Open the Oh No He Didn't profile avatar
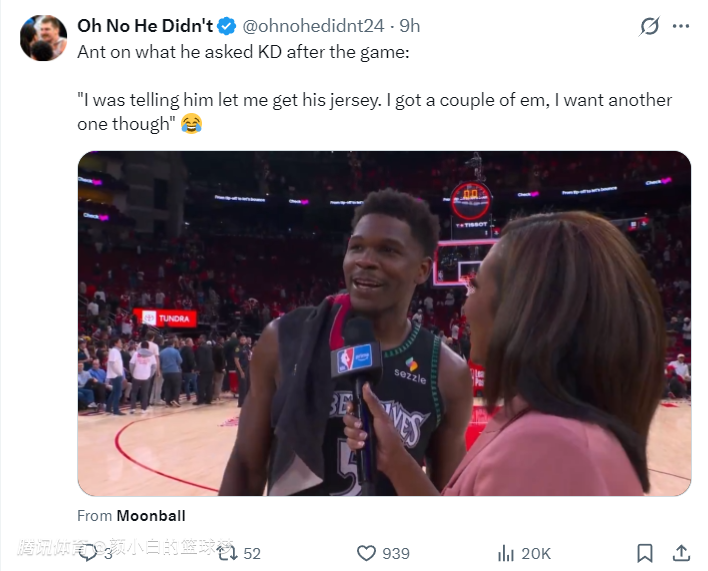This screenshot has height=571, width=708. [x=43, y=38]
